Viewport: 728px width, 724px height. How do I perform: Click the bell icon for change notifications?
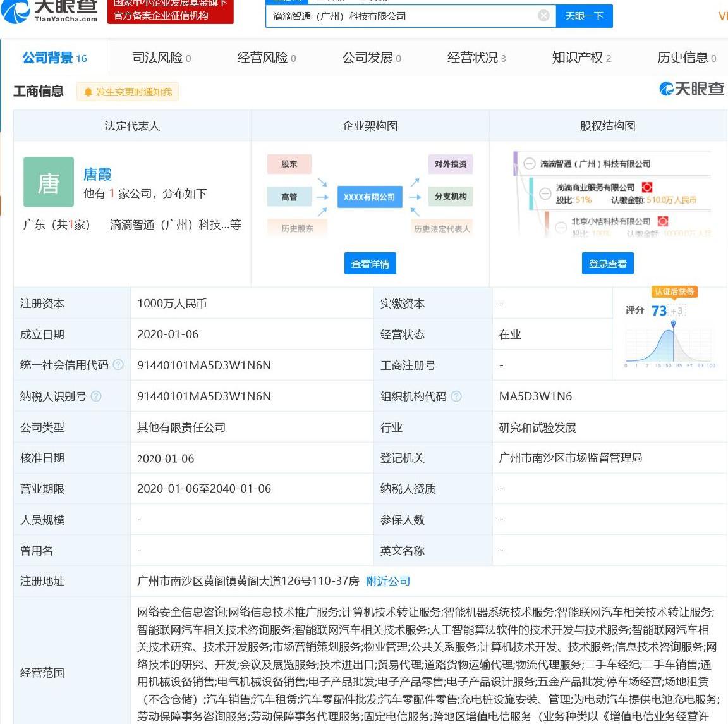88,92
